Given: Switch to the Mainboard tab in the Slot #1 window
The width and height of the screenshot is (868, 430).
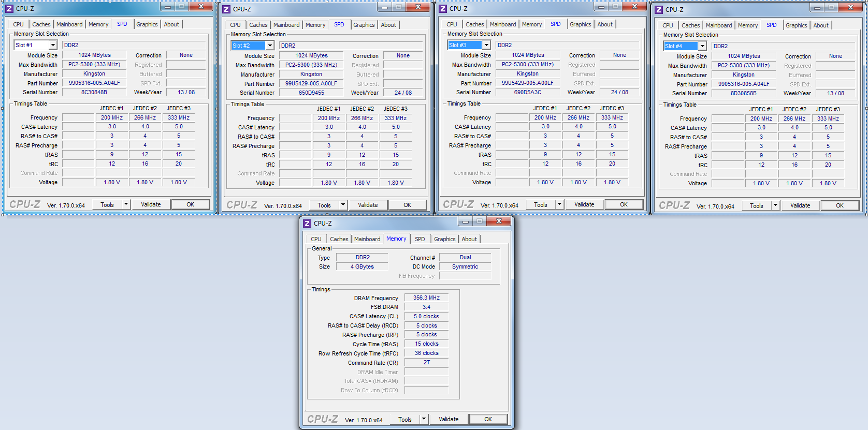Looking at the screenshot, I should tap(69, 24).
